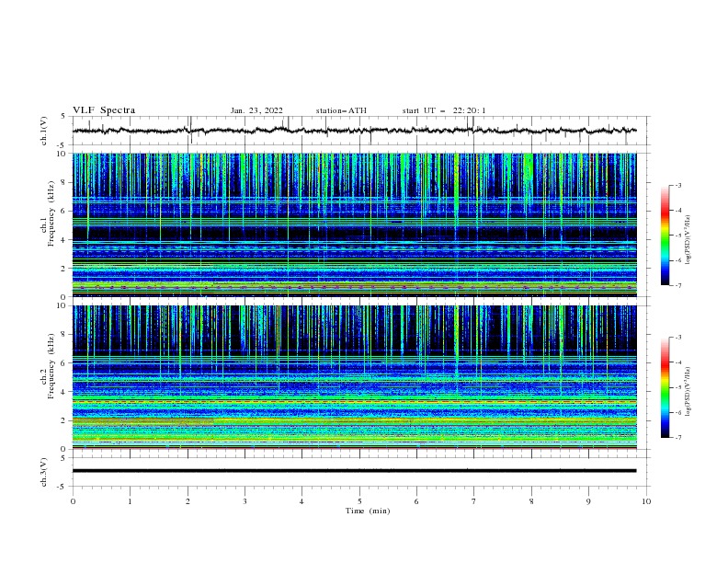This screenshot has height=563, width=728.
Task: Select the "station=ATH" label
Action: [341, 110]
